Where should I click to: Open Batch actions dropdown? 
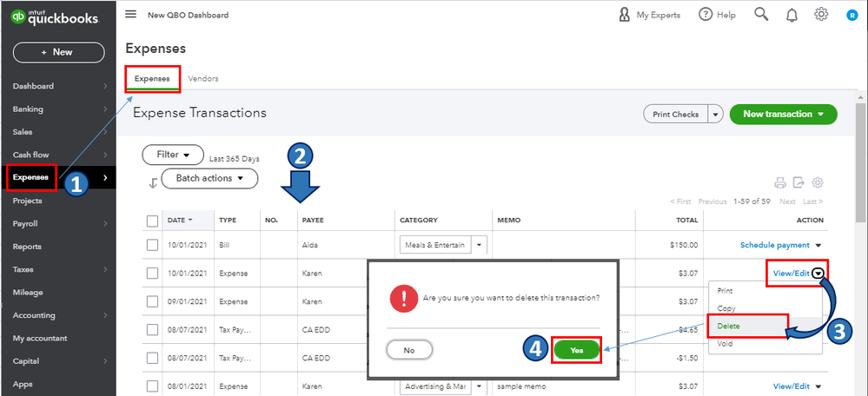pos(209,179)
